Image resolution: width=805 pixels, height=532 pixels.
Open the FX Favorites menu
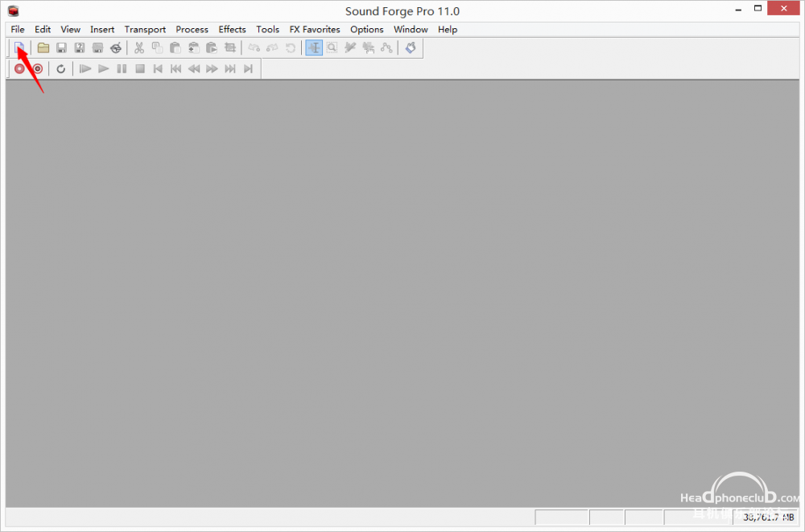[x=315, y=29]
